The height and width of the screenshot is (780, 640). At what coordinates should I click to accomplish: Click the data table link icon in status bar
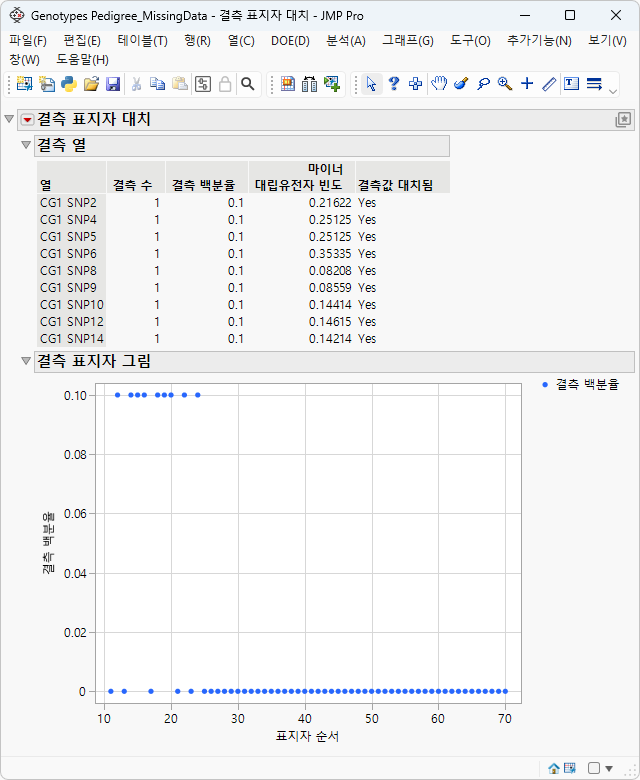(570, 769)
